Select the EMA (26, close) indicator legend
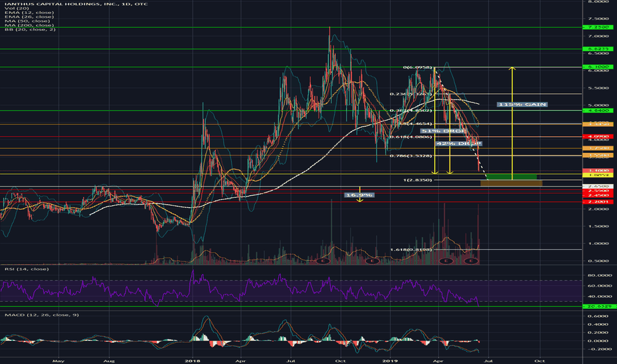Screen dimensions: 617x364 (29, 17)
